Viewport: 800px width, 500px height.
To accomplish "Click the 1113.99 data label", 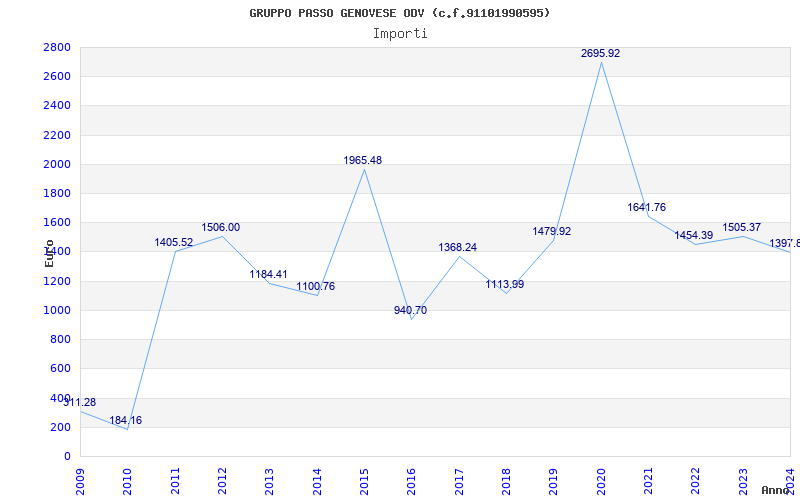I will 505,285.
